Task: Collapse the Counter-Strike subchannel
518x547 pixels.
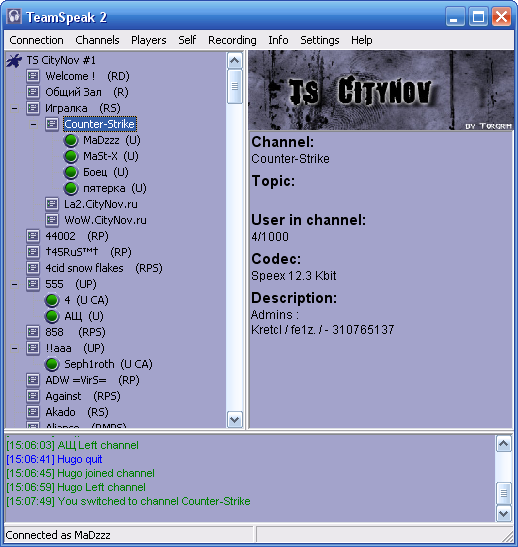Action: (x=33, y=125)
